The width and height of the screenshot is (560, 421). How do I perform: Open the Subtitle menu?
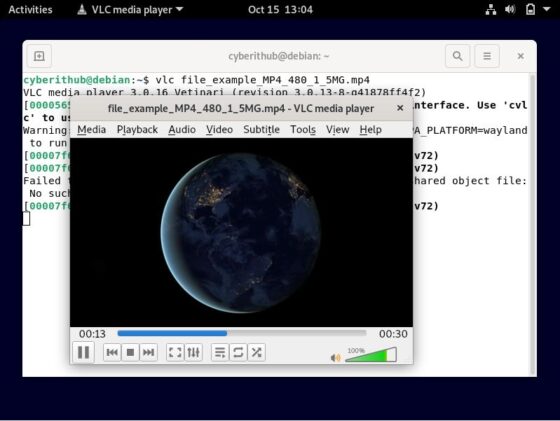pos(261,129)
